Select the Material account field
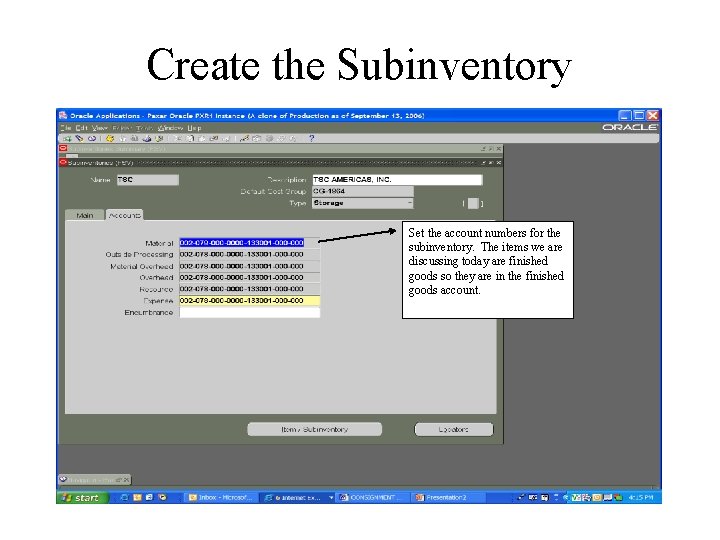This screenshot has width=720, height=540. point(249,242)
